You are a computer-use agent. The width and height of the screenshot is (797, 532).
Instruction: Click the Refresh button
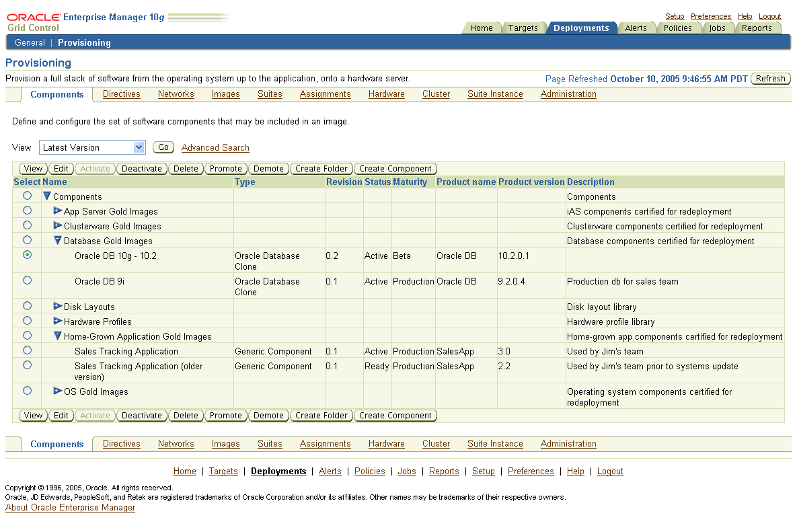coord(770,78)
